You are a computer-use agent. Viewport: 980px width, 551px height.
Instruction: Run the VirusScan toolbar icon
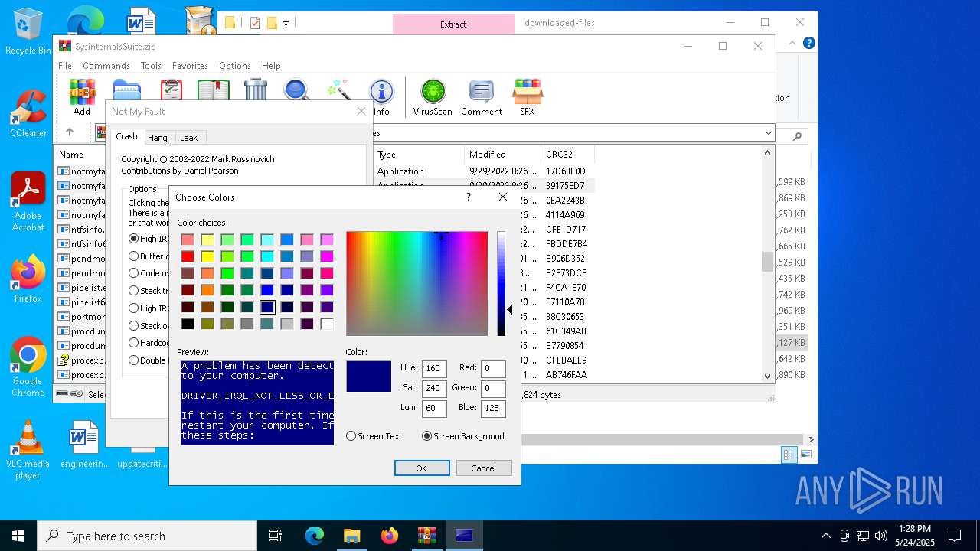coord(433,97)
